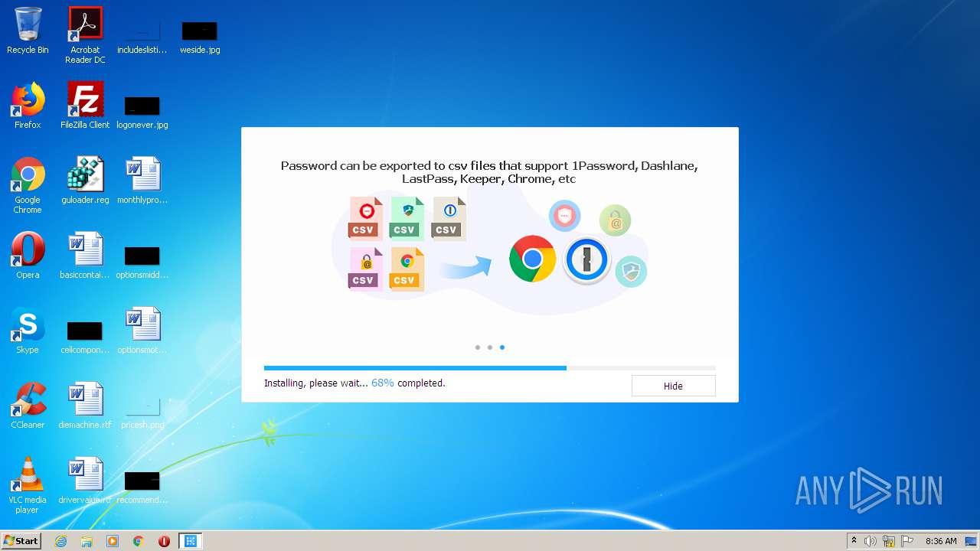Click the 68% progress percentage text
This screenshot has width=980, height=551.
(x=383, y=383)
